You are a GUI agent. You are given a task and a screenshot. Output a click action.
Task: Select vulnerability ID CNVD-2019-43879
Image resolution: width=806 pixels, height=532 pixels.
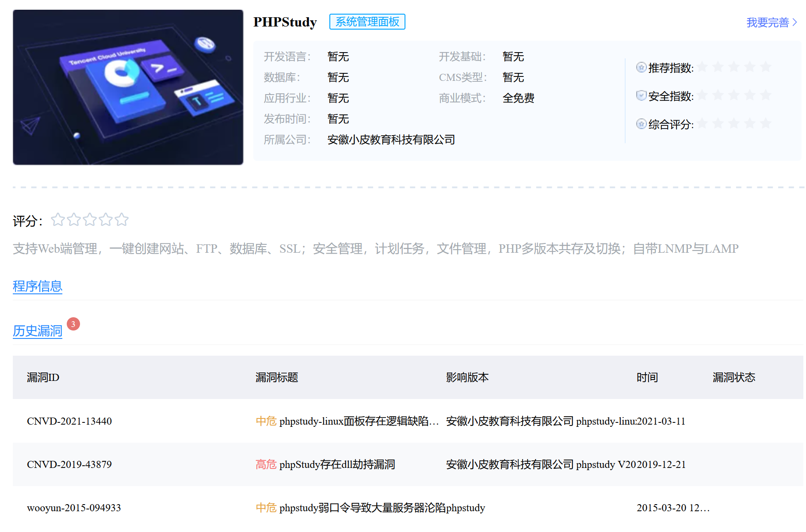click(x=69, y=464)
